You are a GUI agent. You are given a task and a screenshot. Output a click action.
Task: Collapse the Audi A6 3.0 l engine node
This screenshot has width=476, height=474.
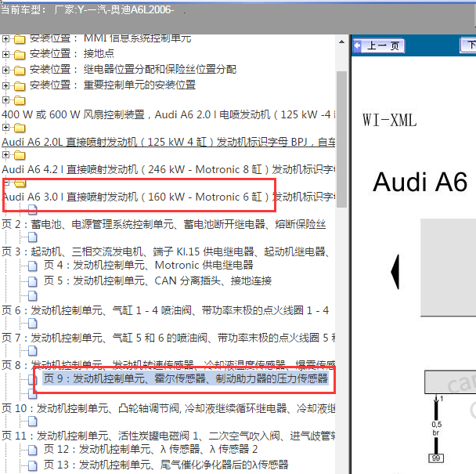7,183
